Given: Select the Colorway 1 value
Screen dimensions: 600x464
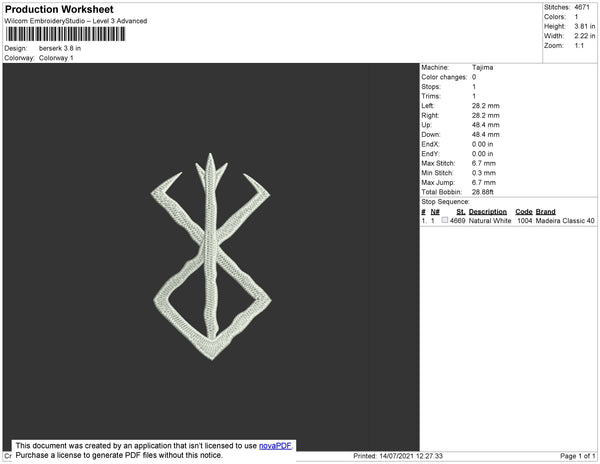Looking at the screenshot, I should pyautogui.click(x=56, y=58).
